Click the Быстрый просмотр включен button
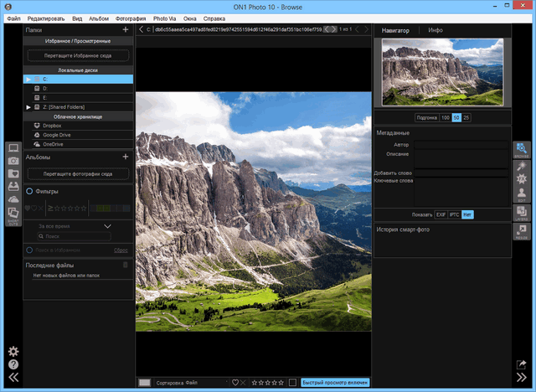Image resolution: width=536 pixels, height=392 pixels. point(335,382)
